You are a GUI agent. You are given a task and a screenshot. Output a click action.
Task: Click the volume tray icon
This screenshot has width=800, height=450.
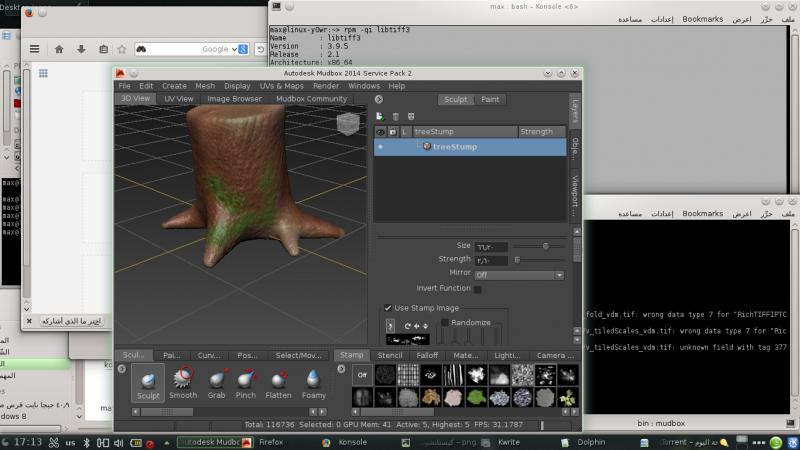pyautogui.click(x=118, y=442)
